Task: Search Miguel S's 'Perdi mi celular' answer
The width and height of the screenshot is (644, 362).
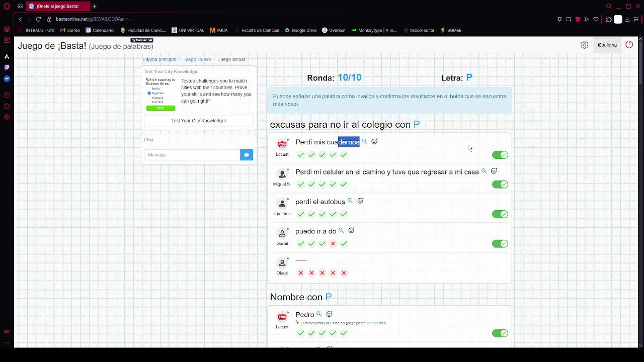Action: pos(484,171)
